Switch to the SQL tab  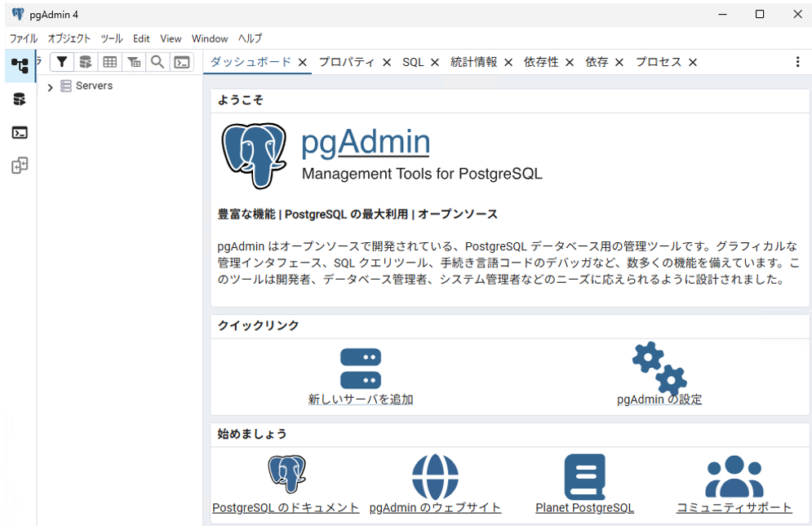(413, 62)
